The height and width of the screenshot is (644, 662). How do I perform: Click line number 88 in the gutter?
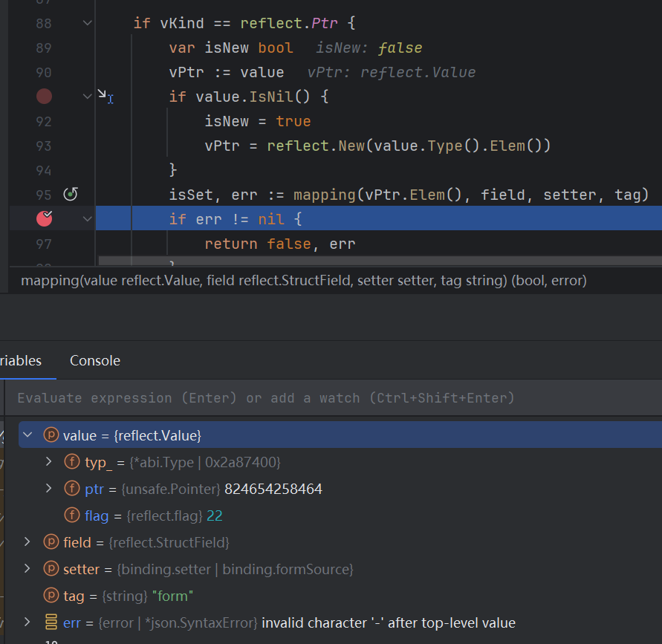point(44,23)
